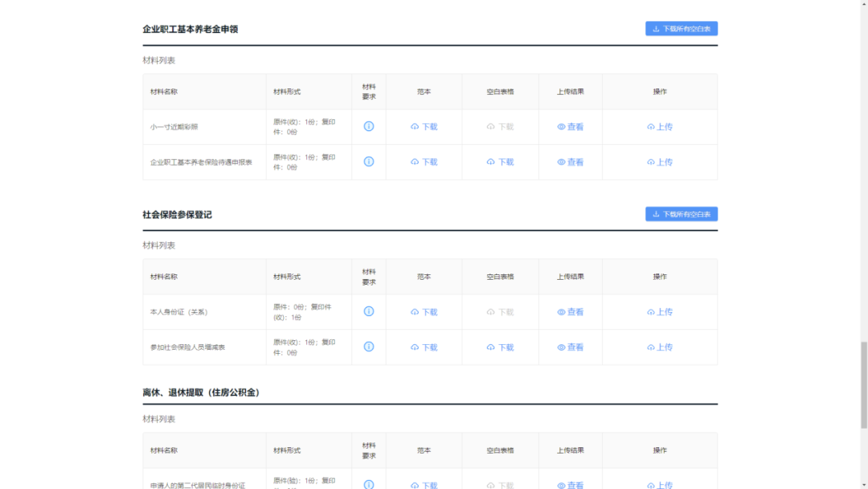Screen dimensions: 868x489
Task: Download 范本 sample for 本人身份证
Action: 424,312
